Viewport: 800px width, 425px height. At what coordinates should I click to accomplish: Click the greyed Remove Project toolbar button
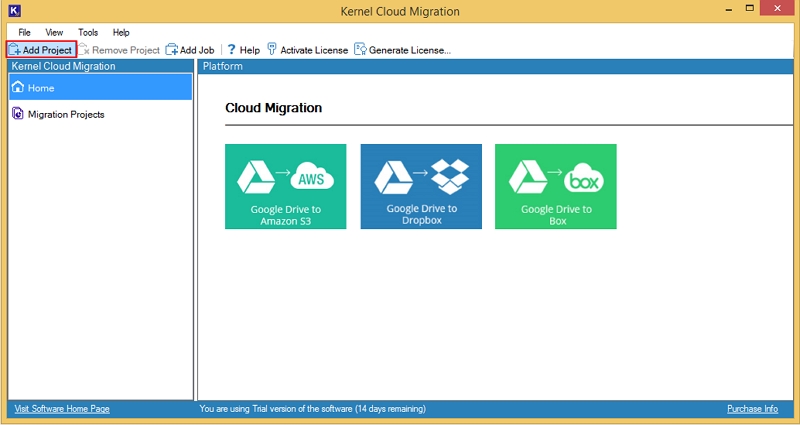[x=119, y=50]
